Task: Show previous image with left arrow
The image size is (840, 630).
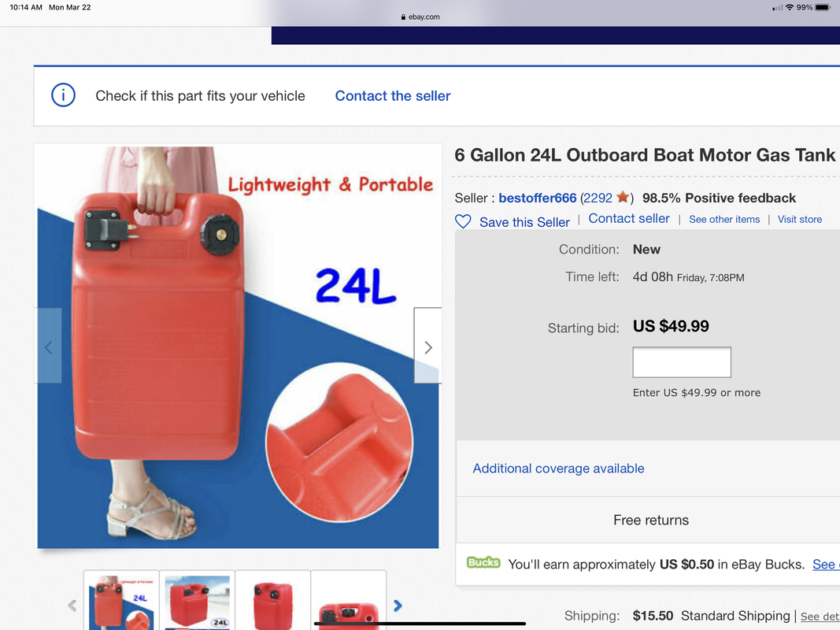Action: coord(48,346)
